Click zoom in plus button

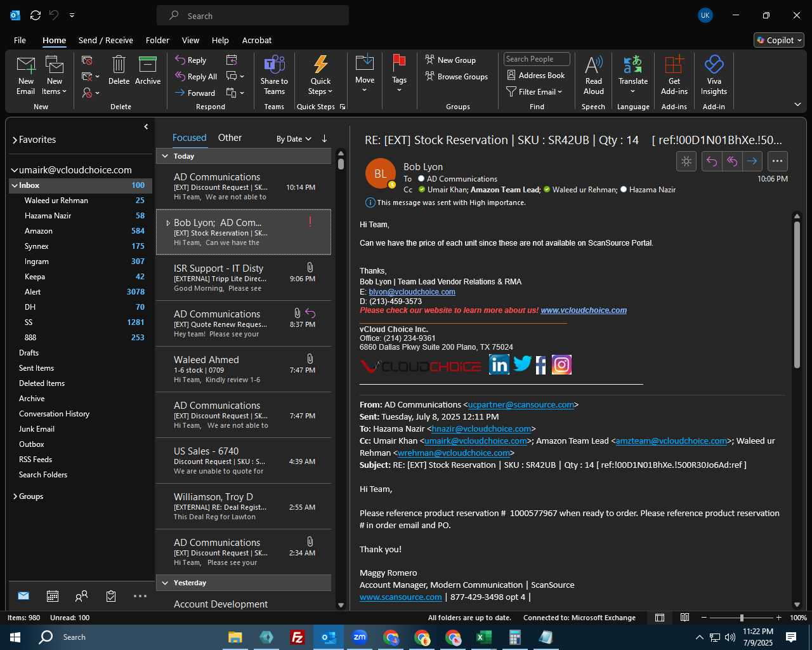pos(778,618)
